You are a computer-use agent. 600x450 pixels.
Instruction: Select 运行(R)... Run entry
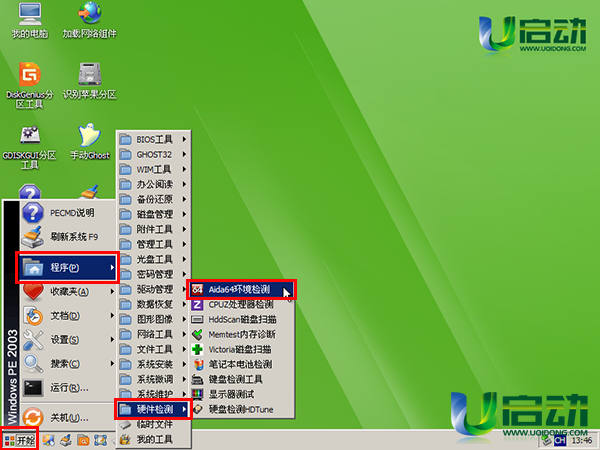(x=68, y=388)
